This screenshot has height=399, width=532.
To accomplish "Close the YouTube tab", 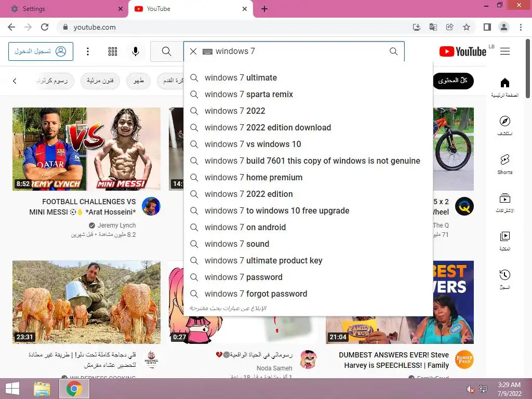I will point(245,9).
